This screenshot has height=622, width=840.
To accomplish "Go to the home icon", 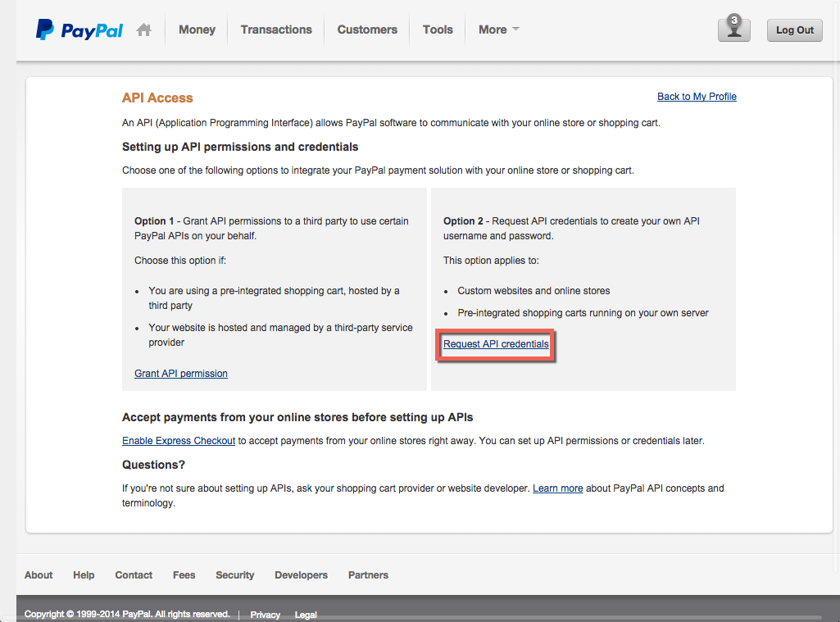I will pyautogui.click(x=143, y=30).
